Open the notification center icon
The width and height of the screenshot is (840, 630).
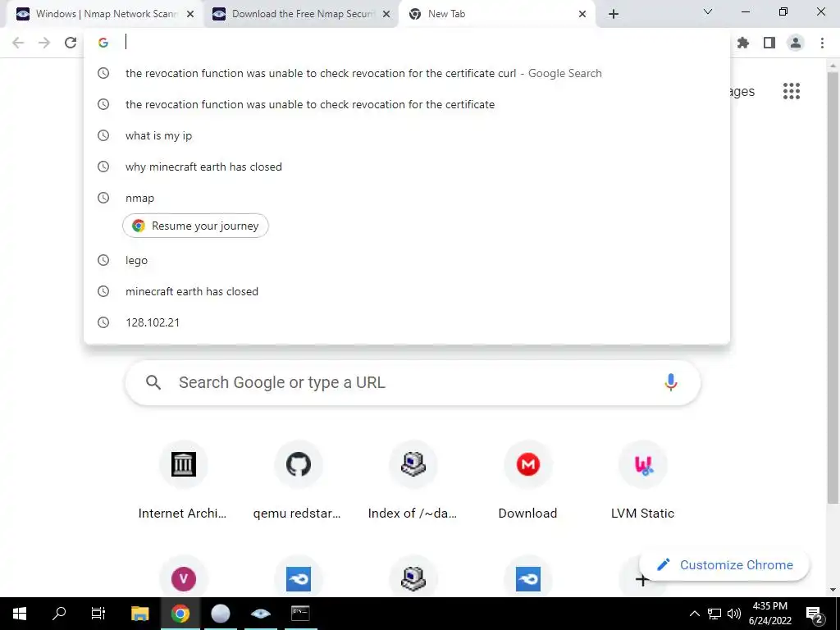coord(814,614)
